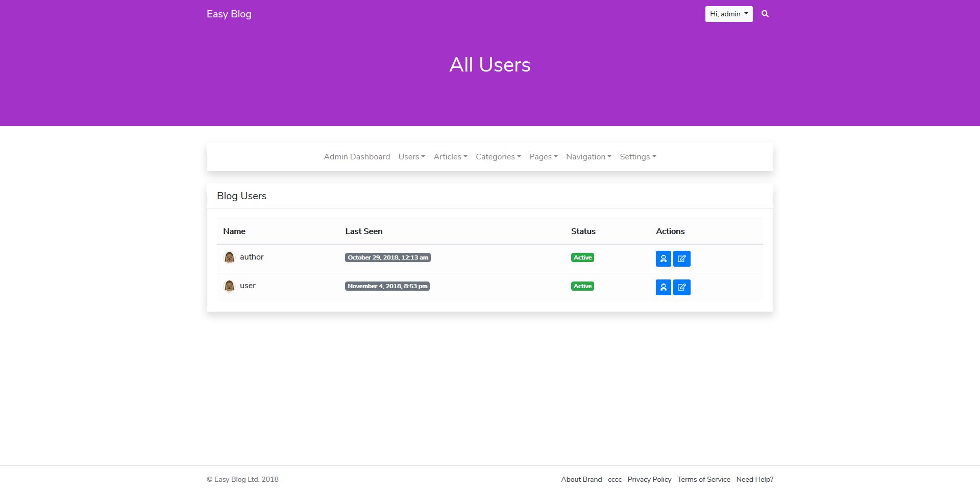Open Terms of Service link
This screenshot has width=980, height=493.
tap(703, 479)
